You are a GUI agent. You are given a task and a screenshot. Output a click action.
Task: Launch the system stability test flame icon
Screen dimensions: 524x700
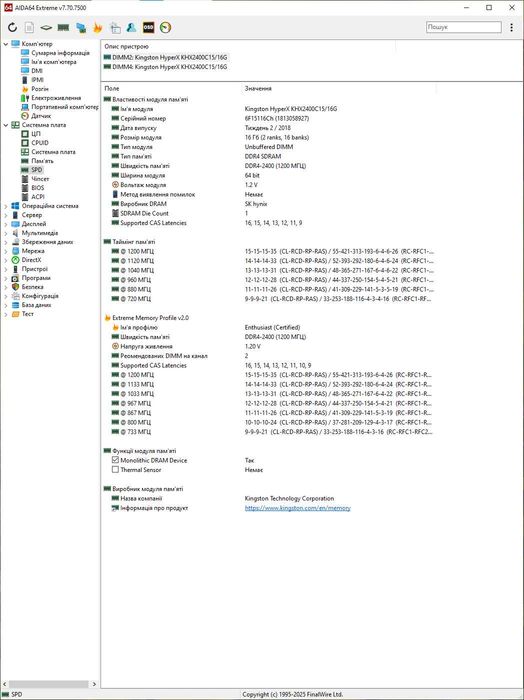(97, 27)
